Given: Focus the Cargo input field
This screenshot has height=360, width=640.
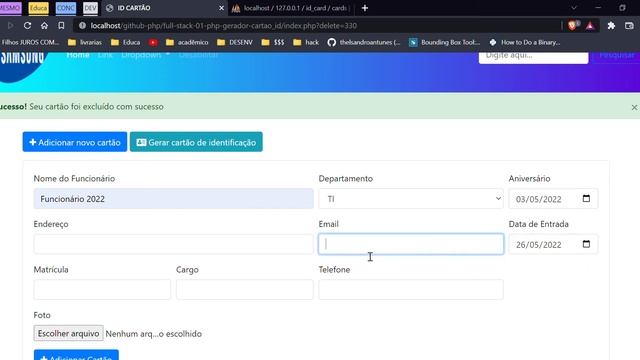Looking at the screenshot, I should [244, 289].
